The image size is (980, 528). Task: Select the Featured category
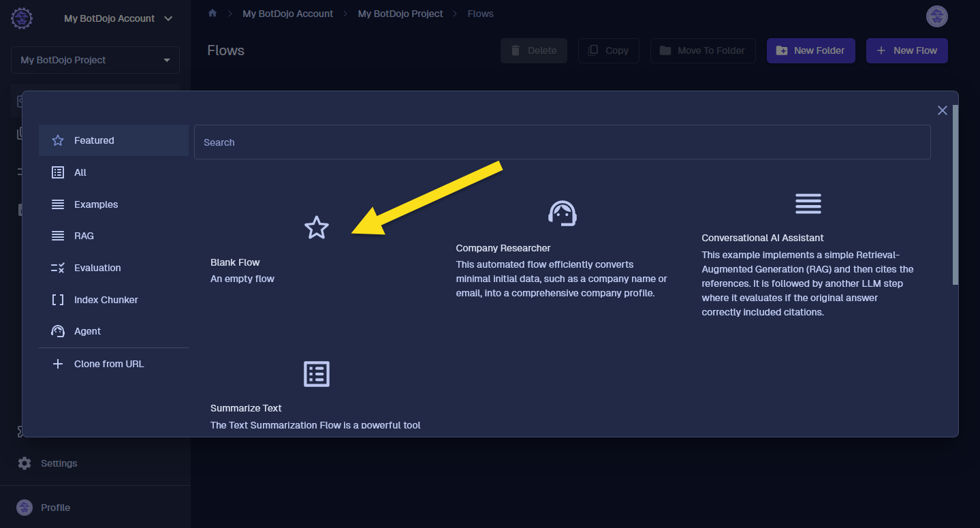pos(114,140)
